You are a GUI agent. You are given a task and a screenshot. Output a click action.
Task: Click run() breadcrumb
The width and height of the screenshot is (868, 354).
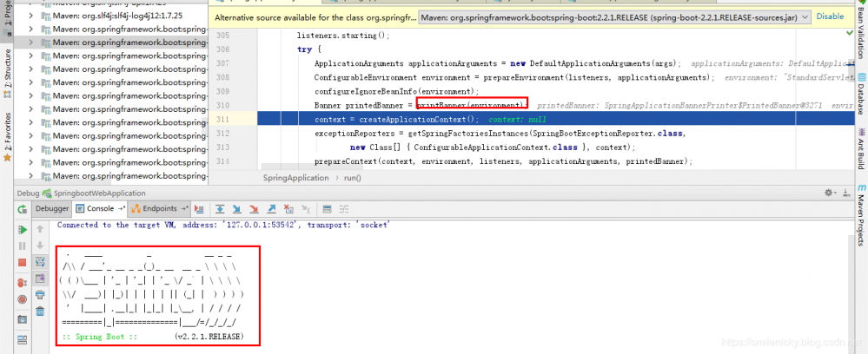click(x=352, y=178)
